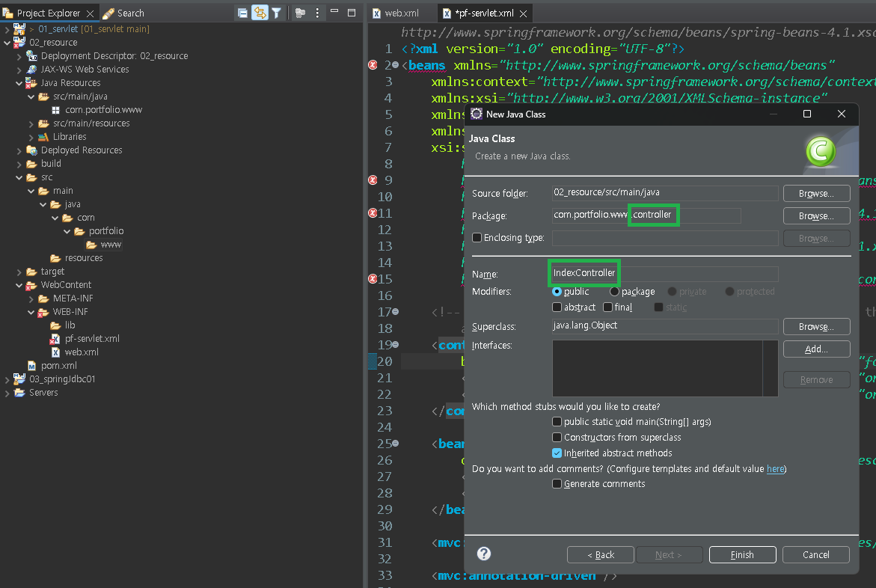The image size is (876, 588).
Task: Expand the 03_springJdbc01 project node
Action: [7, 379]
